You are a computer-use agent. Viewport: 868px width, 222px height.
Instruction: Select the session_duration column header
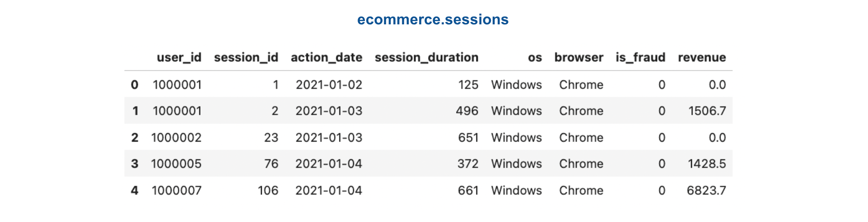tap(426, 57)
